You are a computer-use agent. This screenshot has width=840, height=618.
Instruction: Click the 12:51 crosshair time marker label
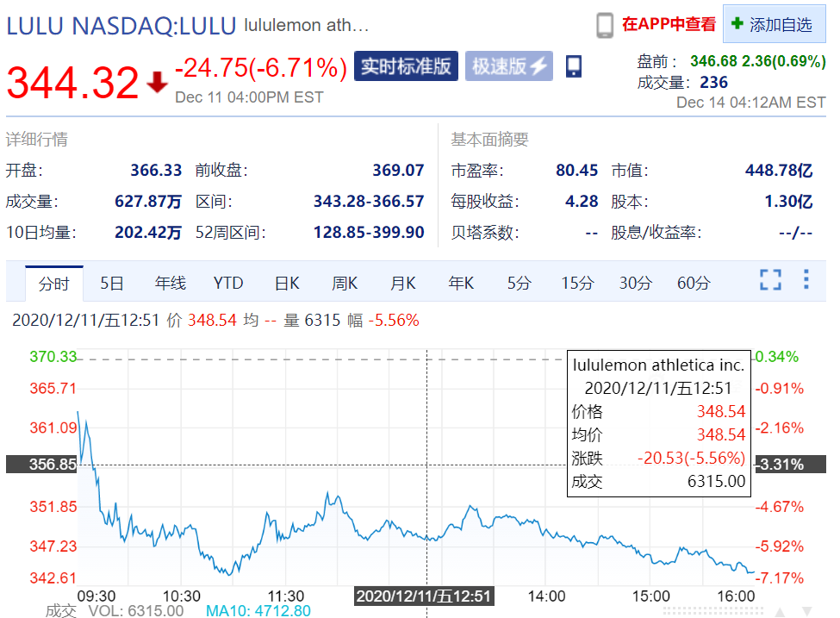tap(424, 596)
